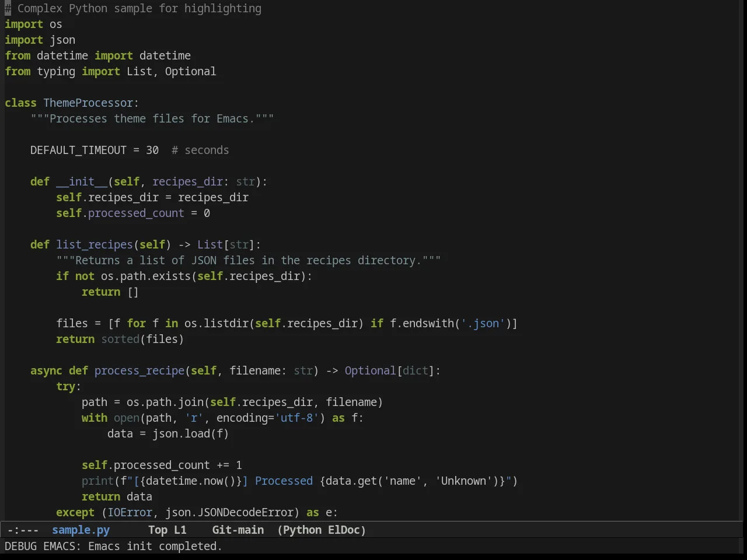Click the 'return data' statement
The width and height of the screenshot is (747, 560).
[117, 496]
